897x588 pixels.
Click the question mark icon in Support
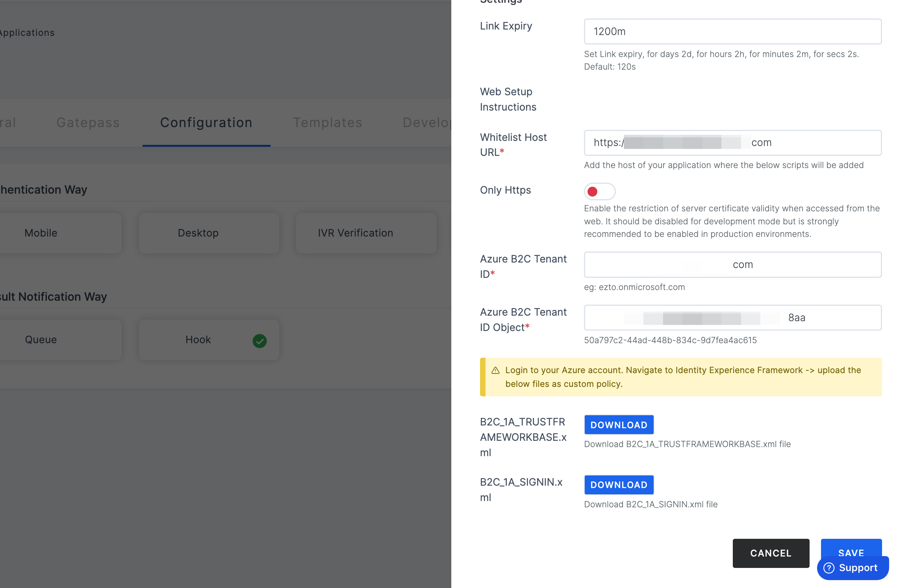coord(829,568)
